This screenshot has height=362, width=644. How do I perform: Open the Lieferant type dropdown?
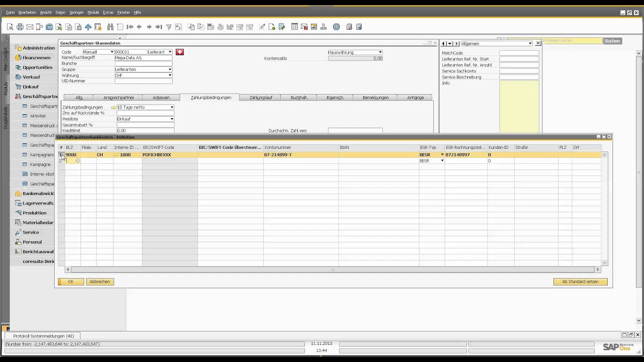point(170,52)
